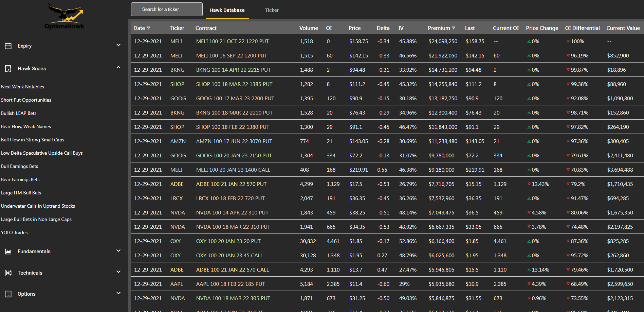Select contract MELI 100 21 OCT 22 1220 PUT
Viewport: 644px width, 312px height.
point(233,41)
